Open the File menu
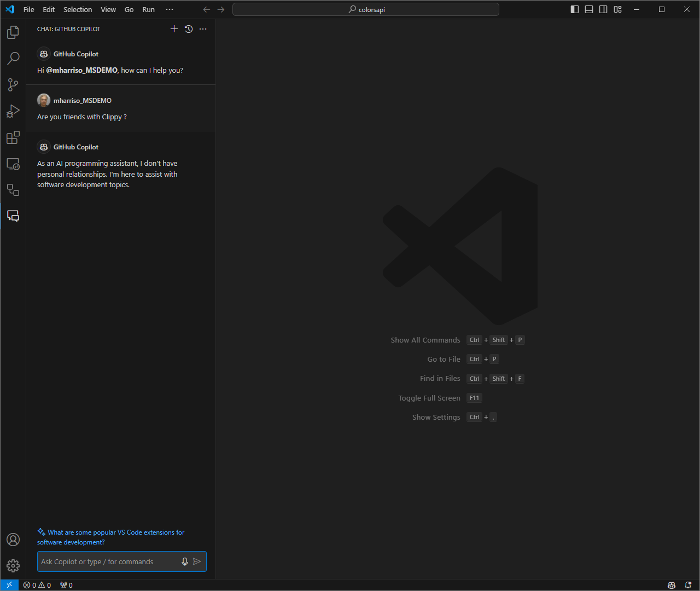This screenshot has height=591, width=700. 29,9
